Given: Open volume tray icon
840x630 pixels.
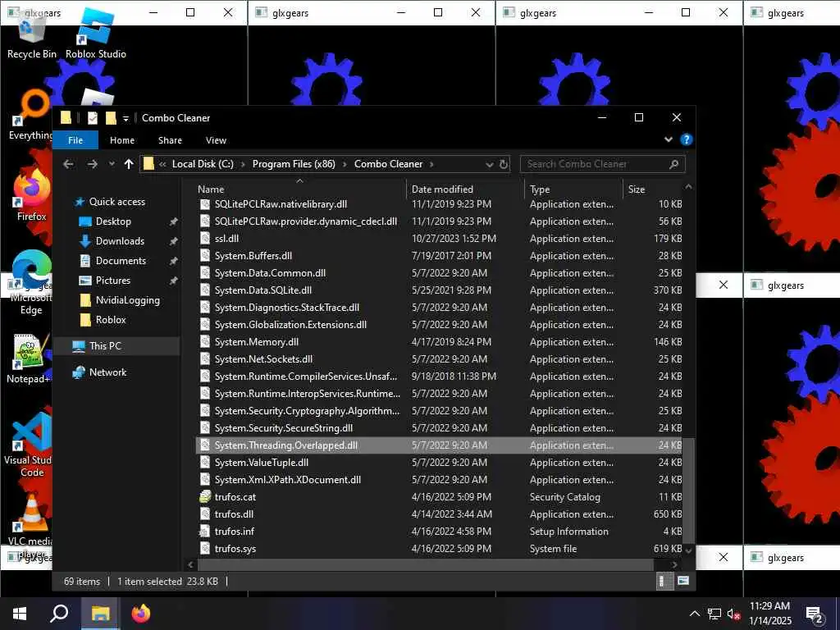Looking at the screenshot, I should (734, 614).
